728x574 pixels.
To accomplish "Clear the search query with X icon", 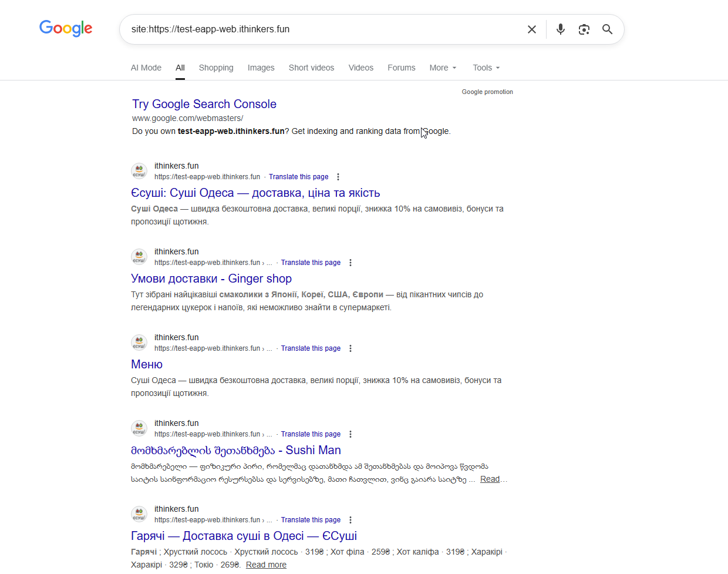I will (x=532, y=29).
